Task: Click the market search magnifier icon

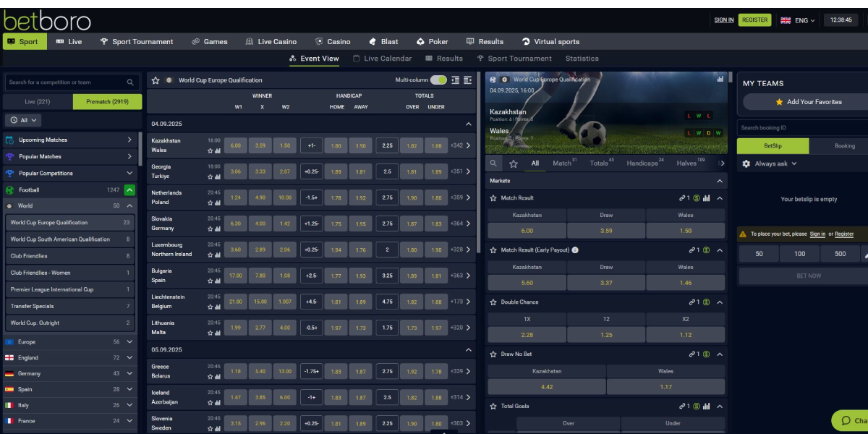Action: (493, 163)
